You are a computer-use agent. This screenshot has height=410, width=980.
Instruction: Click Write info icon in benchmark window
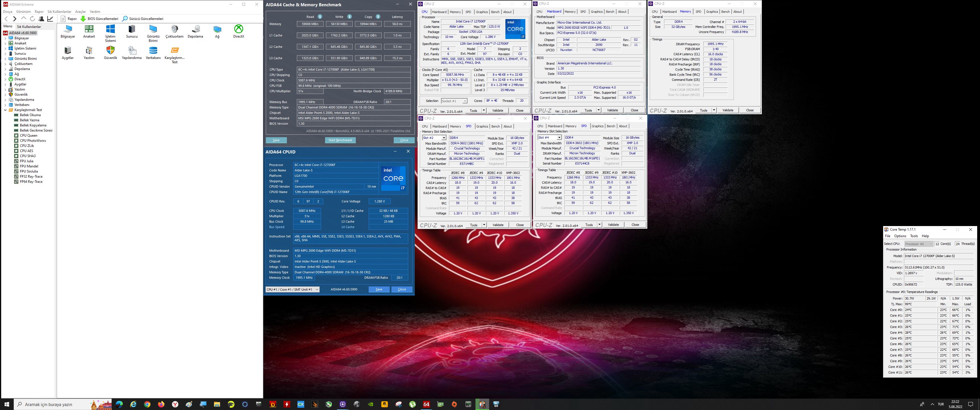(x=349, y=17)
